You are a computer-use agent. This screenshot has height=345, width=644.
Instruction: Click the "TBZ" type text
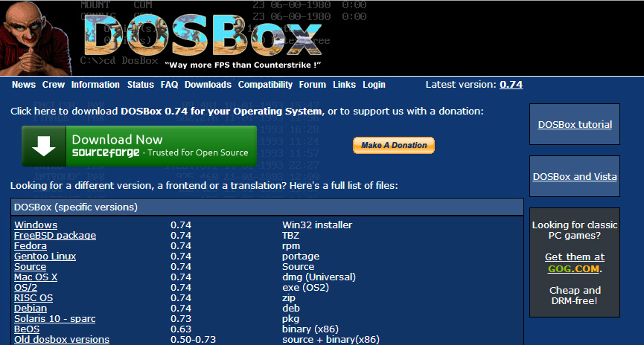click(x=290, y=236)
